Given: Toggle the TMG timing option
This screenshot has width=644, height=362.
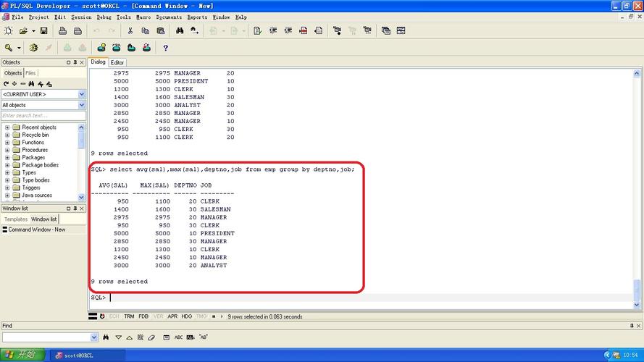Looking at the screenshot, I should [201, 316].
